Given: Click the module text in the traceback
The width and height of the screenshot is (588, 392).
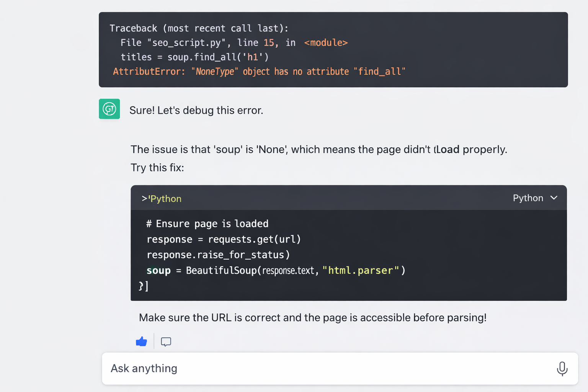Looking at the screenshot, I should click(x=326, y=42).
